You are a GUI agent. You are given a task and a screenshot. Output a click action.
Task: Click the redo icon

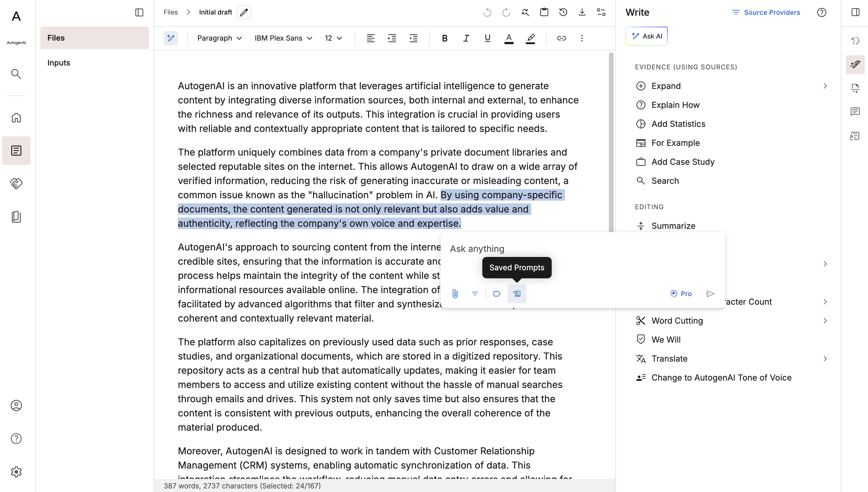(506, 12)
